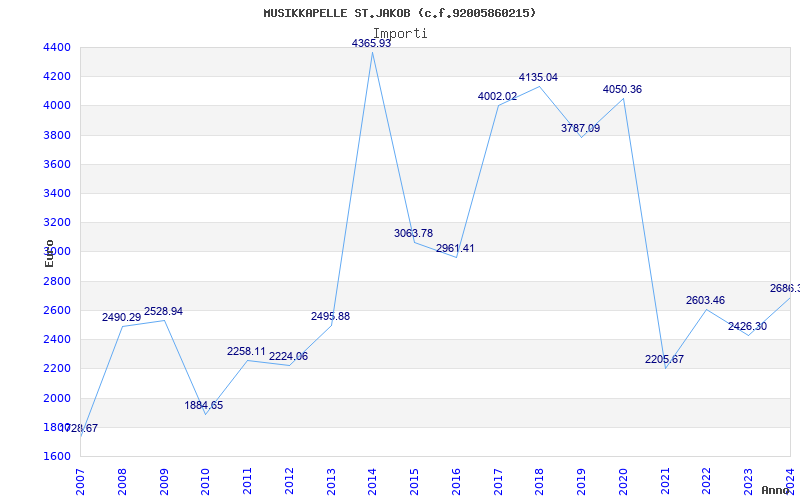Click the data label 2258.11

(x=246, y=351)
